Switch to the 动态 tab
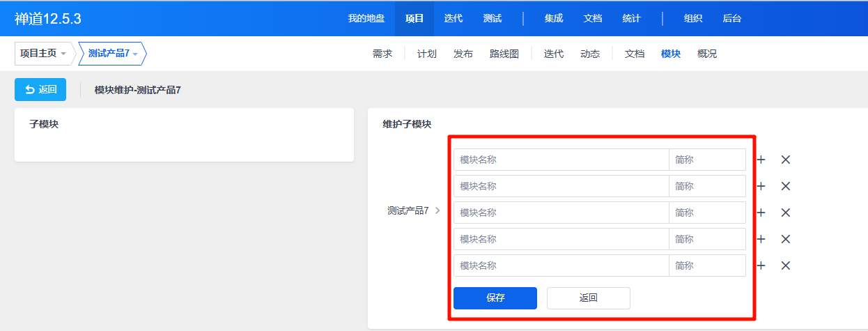The width and height of the screenshot is (868, 331). [x=590, y=54]
